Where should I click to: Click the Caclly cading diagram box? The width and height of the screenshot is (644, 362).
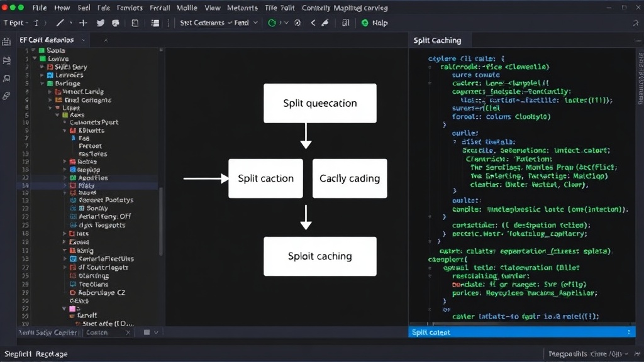pos(350,178)
